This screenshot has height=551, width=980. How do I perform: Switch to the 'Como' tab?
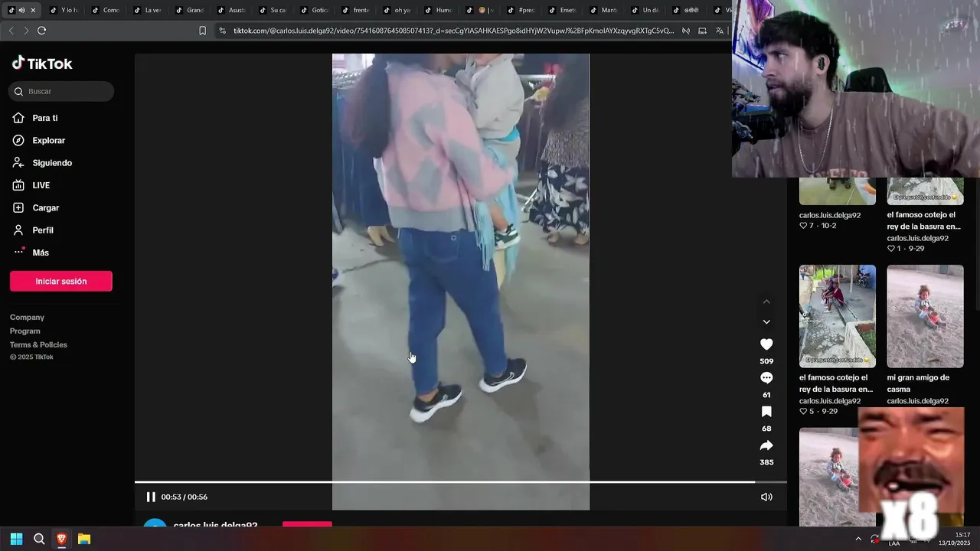coord(105,10)
